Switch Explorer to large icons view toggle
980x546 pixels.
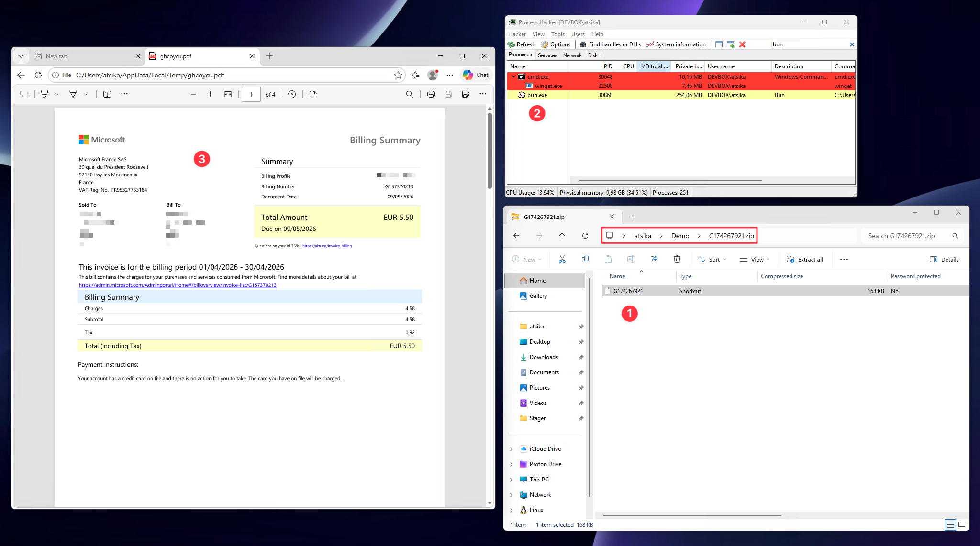click(962, 525)
